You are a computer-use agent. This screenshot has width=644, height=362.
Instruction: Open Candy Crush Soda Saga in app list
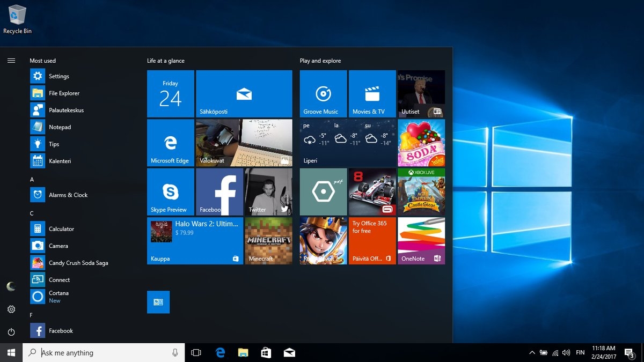80,263
